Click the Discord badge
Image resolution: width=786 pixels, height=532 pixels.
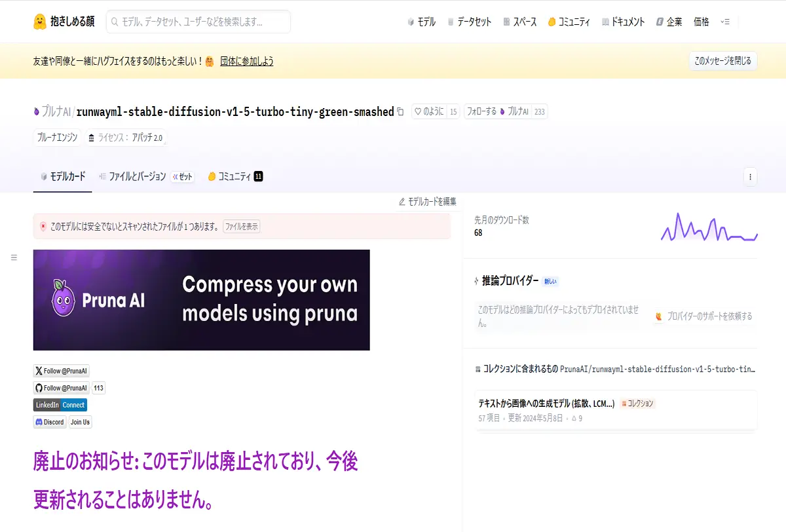click(50, 422)
